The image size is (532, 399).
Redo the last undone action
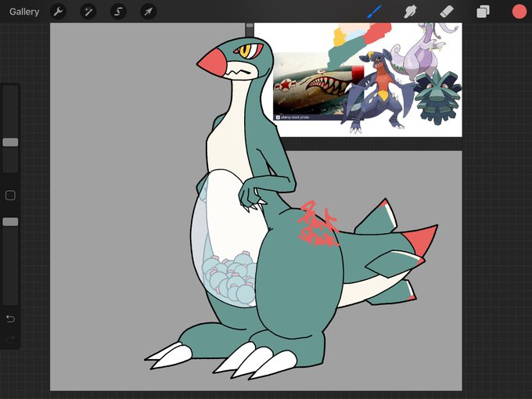(x=10, y=340)
